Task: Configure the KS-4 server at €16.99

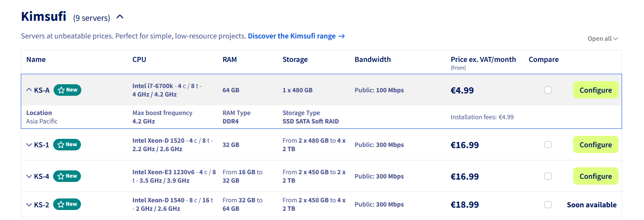Action: coord(595,176)
